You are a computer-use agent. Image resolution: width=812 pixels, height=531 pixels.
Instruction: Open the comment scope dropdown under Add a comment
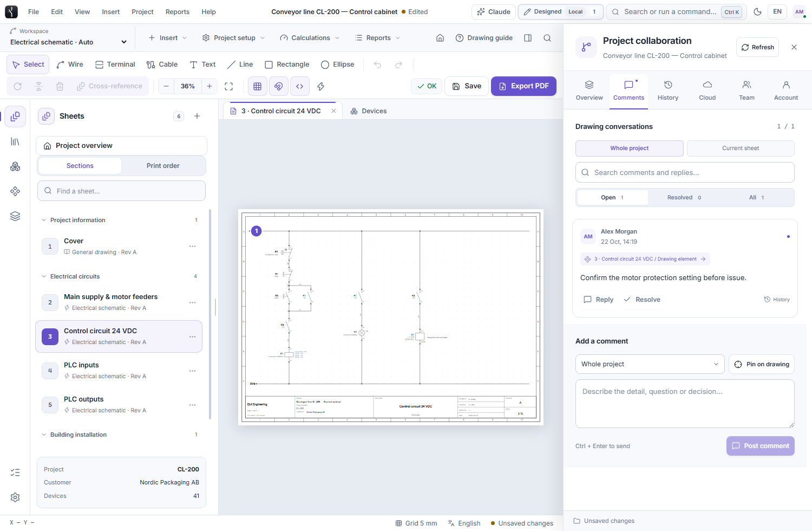tap(650, 364)
